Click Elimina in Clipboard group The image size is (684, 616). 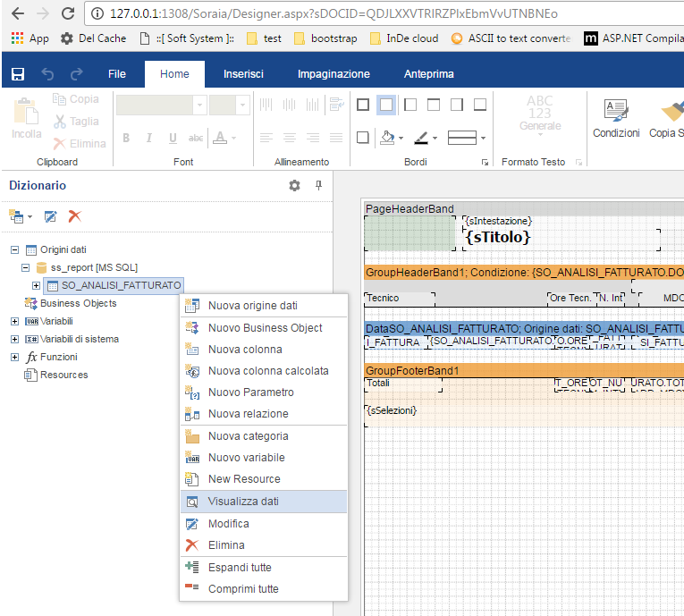80,144
